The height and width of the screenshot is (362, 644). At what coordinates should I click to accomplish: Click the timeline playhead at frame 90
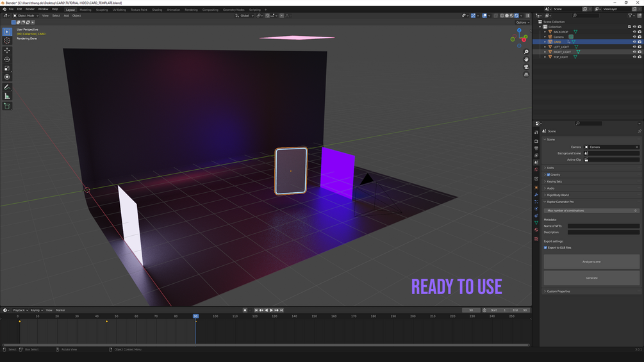(195, 316)
